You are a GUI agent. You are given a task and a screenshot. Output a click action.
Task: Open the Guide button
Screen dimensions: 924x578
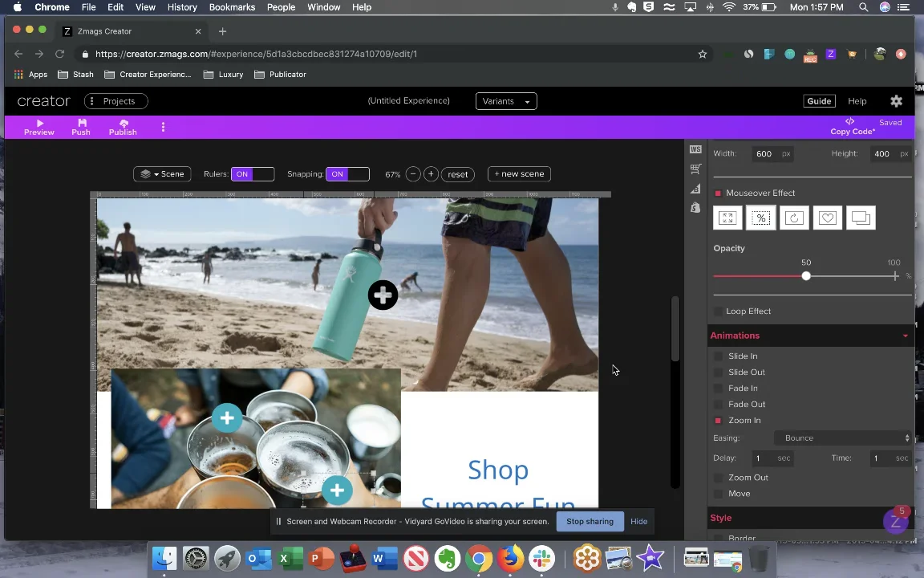click(819, 101)
